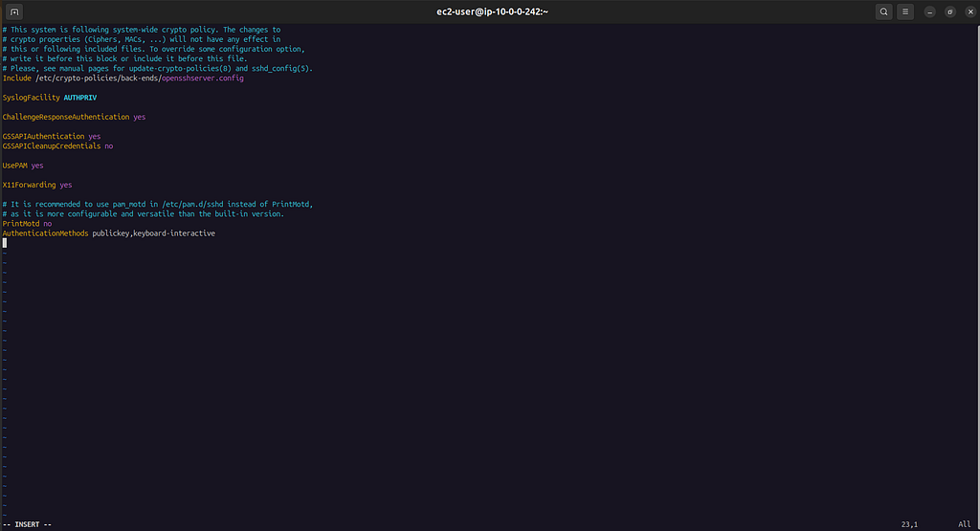Click GSSAPICleanupCredentials keyword
Screen dimensions: 980x531
click(52, 146)
